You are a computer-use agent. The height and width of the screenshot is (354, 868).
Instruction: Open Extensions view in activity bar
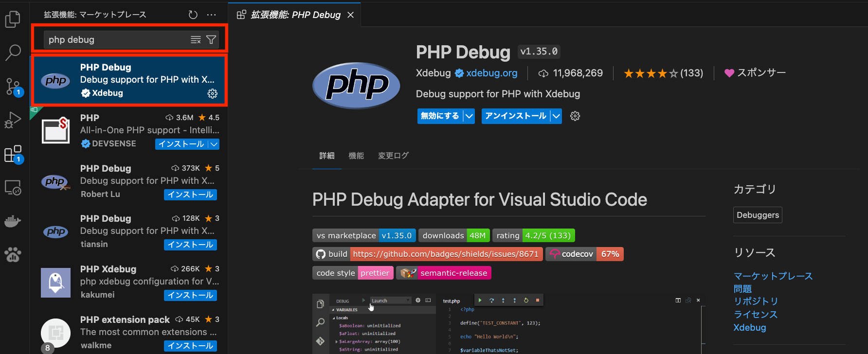pyautogui.click(x=13, y=154)
